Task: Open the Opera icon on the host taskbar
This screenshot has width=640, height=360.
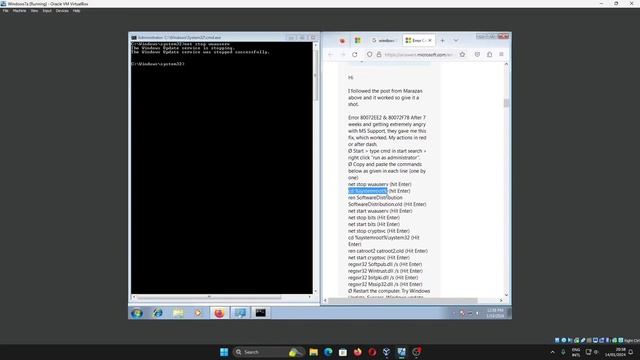Action: coord(372,352)
